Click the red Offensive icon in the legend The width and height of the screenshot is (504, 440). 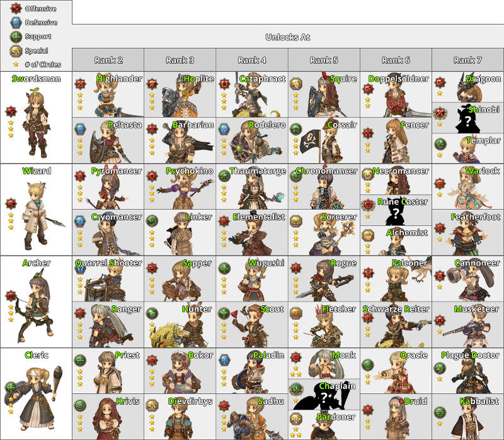click(x=16, y=8)
